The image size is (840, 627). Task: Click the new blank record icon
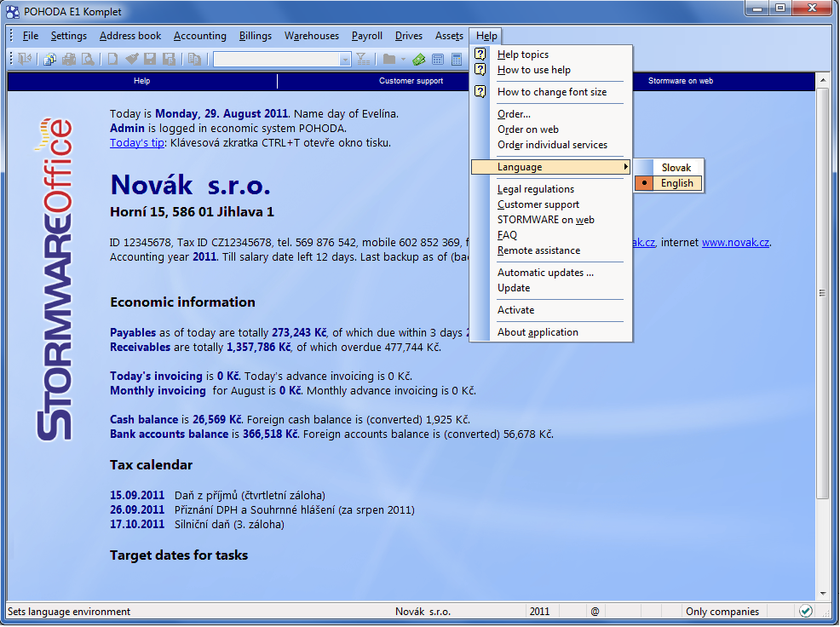112,59
